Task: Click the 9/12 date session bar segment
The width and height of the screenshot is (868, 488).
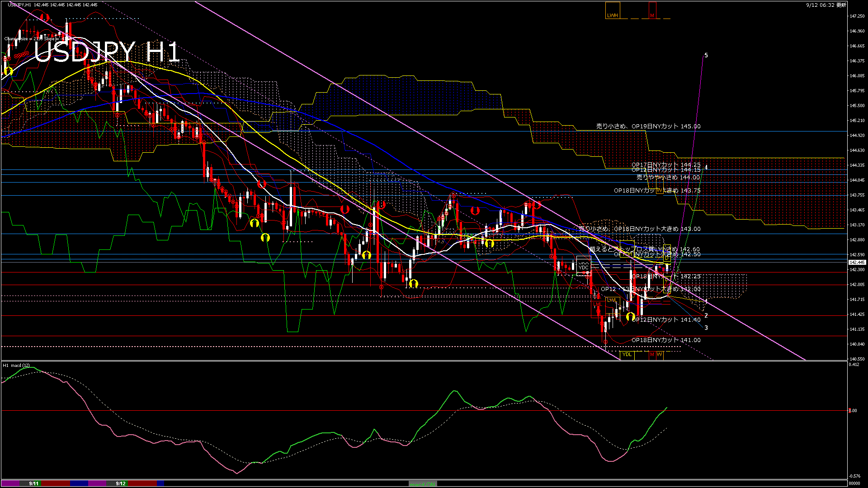Action: click(121, 483)
